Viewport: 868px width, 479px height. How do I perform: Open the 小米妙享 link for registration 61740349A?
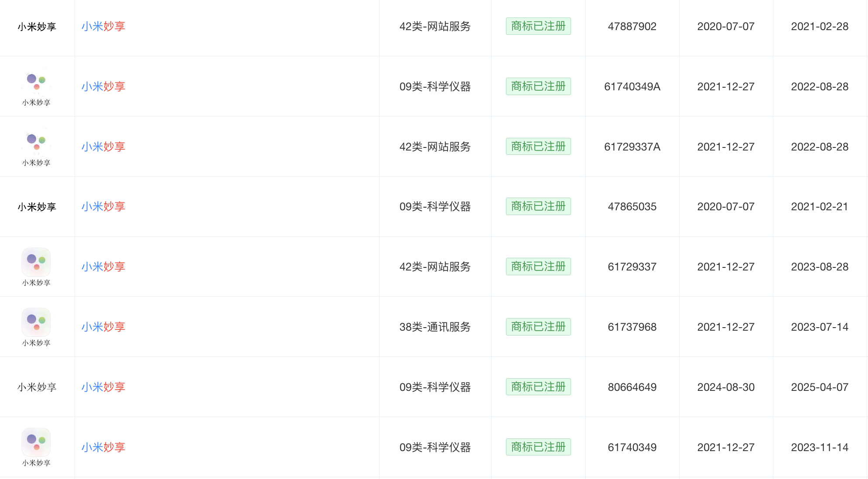click(x=103, y=86)
